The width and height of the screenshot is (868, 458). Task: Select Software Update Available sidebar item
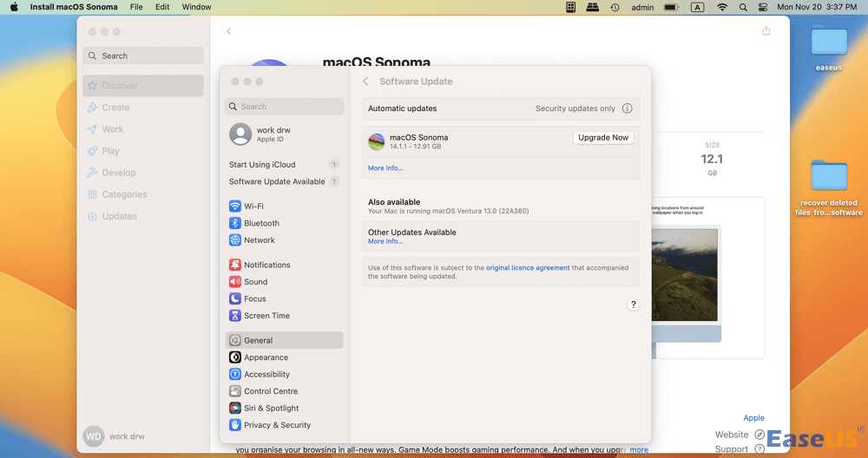point(277,181)
